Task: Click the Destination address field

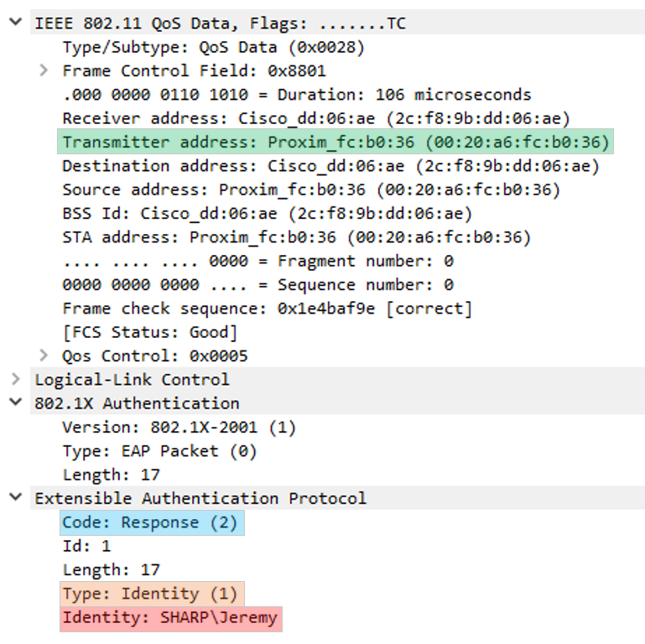Action: pos(330,166)
